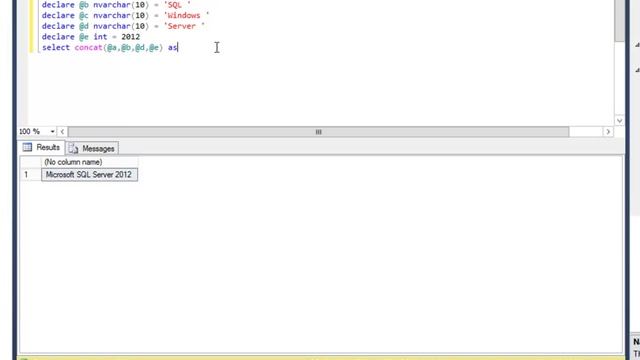Click the 'concat' function keyword
Image resolution: width=640 pixels, height=360 pixels.
click(88, 47)
